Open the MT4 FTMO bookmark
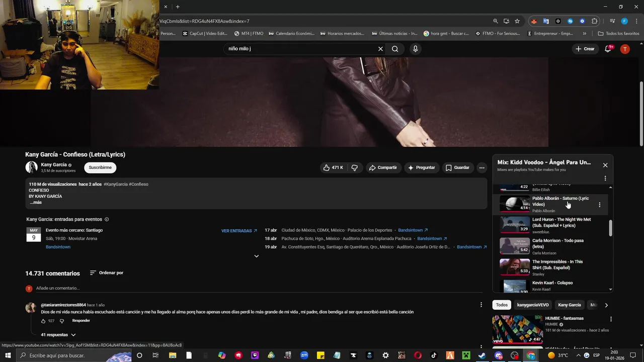This screenshot has height=362, width=644. [249, 34]
